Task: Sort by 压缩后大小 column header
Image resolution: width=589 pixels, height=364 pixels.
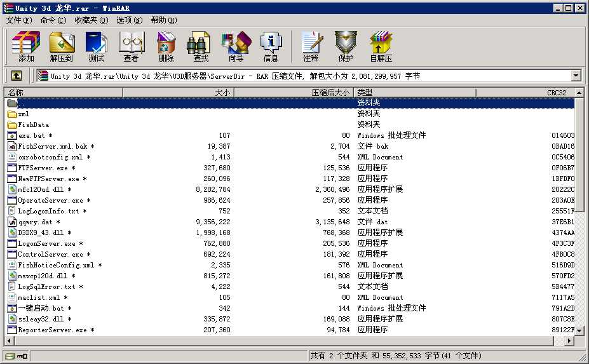Action: click(294, 92)
